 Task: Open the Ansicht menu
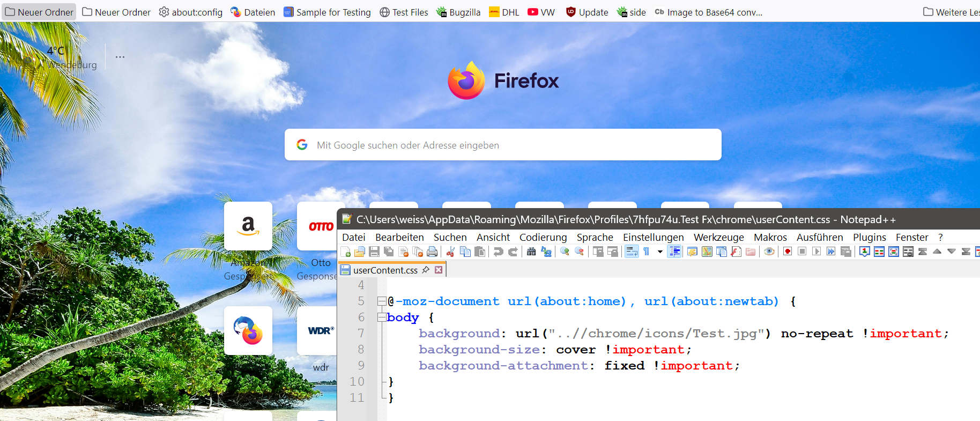coord(493,237)
